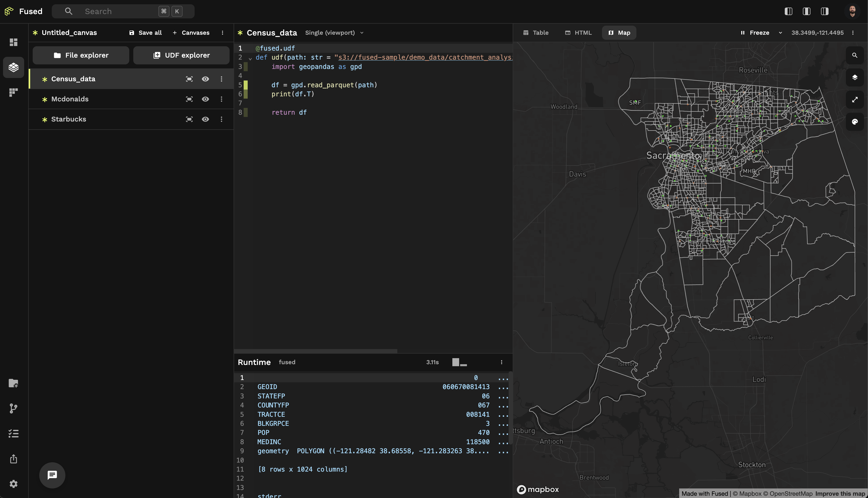Open the map layers icon
This screenshot has width=868, height=498.
coord(854,77)
